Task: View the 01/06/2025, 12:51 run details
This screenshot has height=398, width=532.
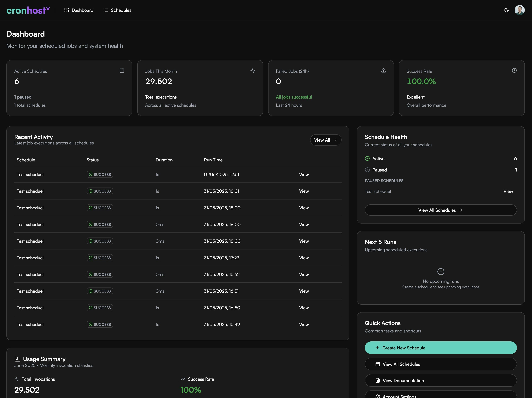Action: pos(304,174)
